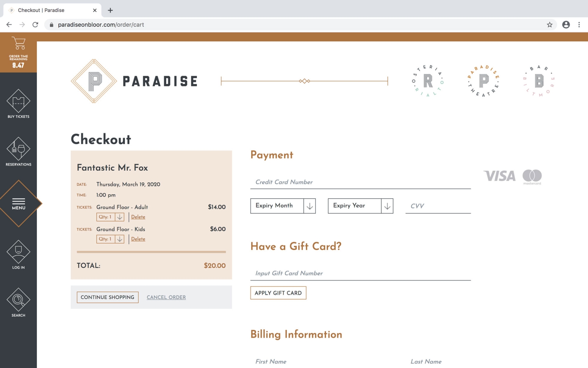Click the 1:00 pm showtime
The width and height of the screenshot is (588, 368).
(106, 195)
